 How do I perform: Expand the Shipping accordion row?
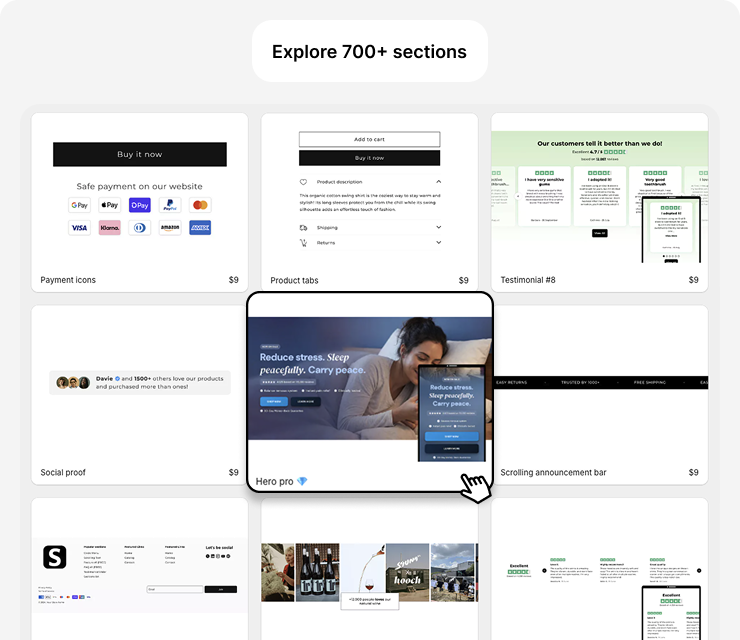pyautogui.click(x=369, y=227)
